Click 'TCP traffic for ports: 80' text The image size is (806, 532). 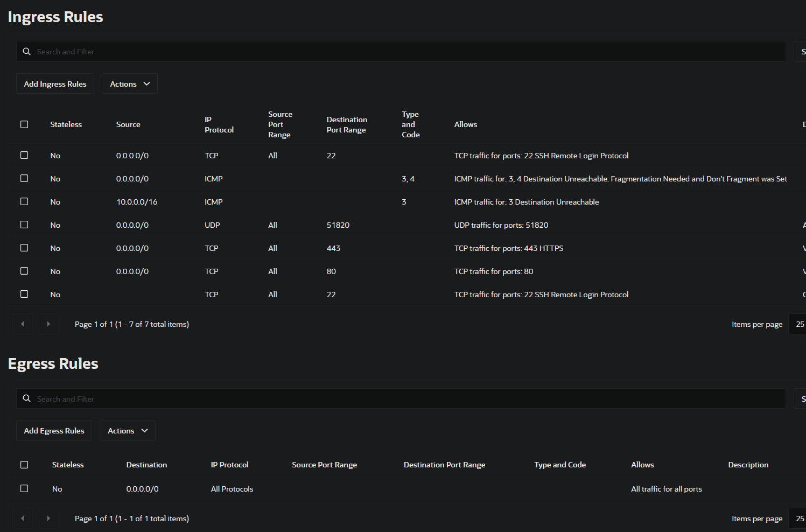(x=494, y=271)
